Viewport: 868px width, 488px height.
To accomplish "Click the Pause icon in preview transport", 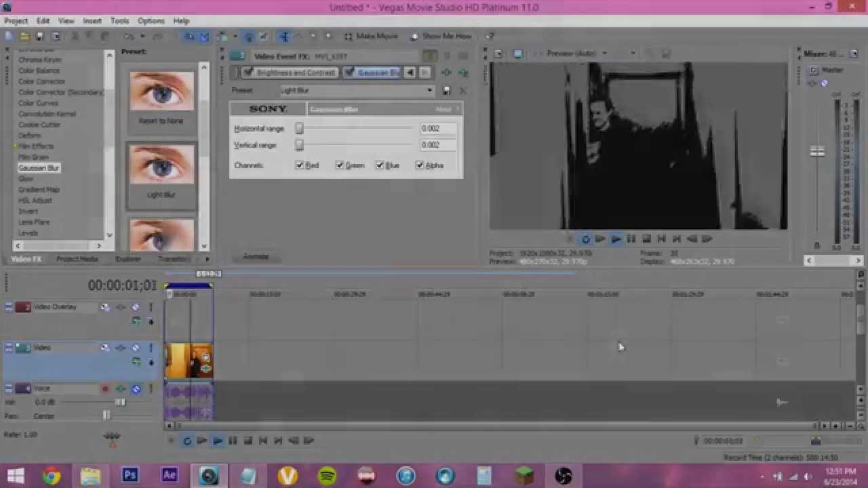I will click(x=631, y=239).
